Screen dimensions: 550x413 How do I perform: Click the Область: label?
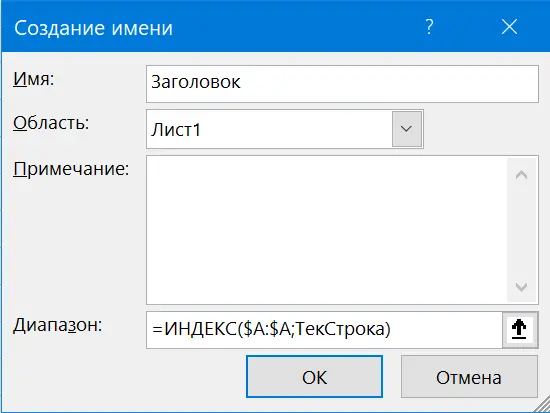click(x=51, y=123)
